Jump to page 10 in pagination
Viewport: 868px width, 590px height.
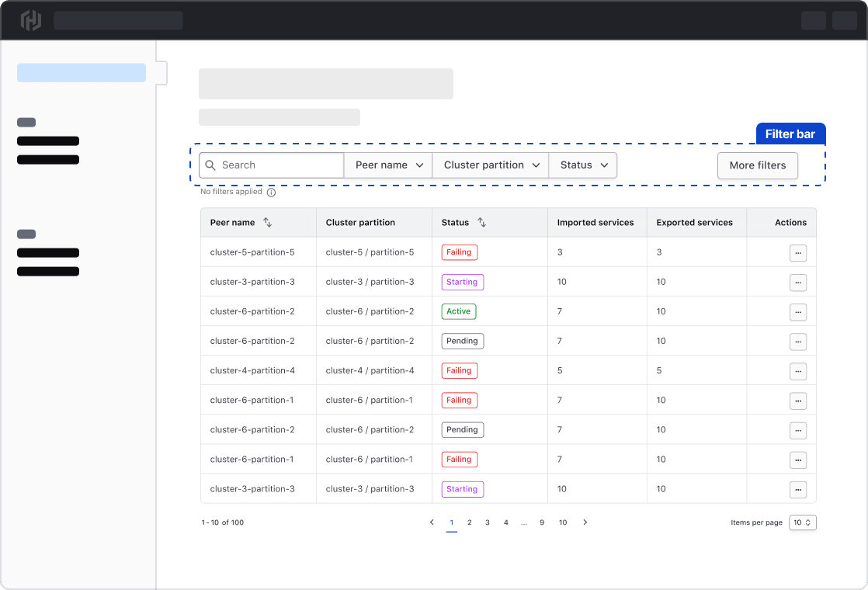click(563, 522)
